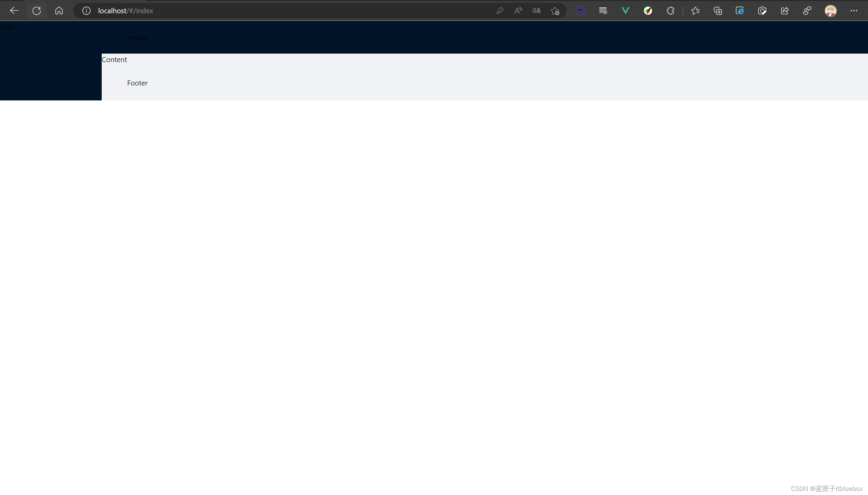868x495 pixels.
Task: Click the browser extensions icon
Action: [x=671, y=11]
